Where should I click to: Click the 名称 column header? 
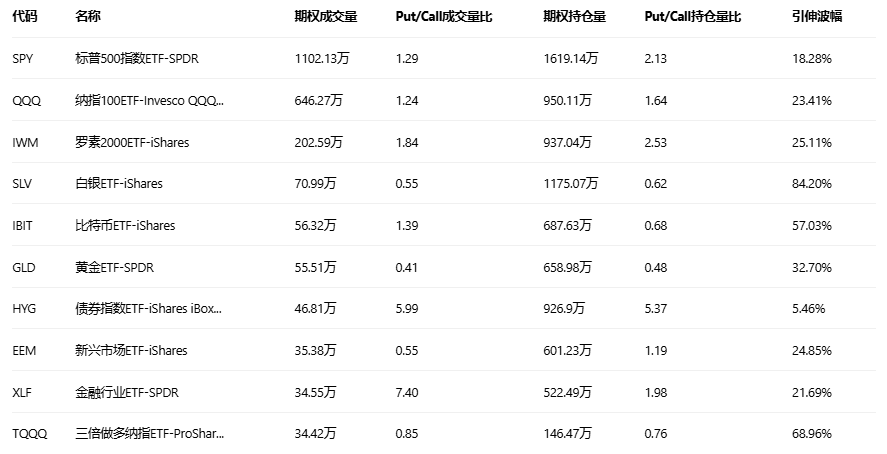(87, 18)
